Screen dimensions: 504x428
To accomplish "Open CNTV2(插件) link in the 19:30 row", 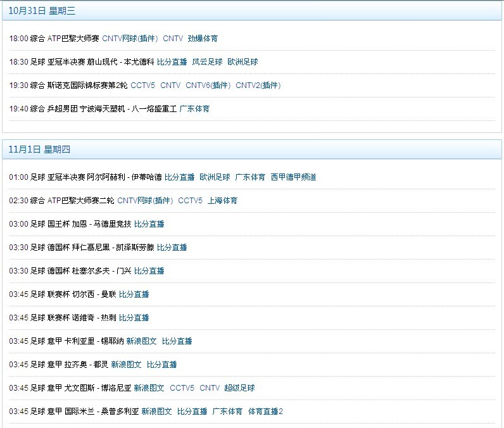I will (x=258, y=85).
